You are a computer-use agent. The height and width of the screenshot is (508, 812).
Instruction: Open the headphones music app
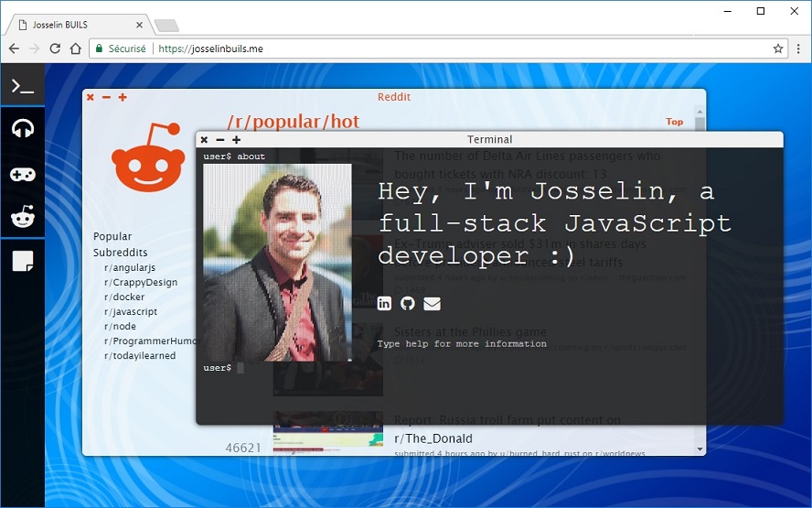click(23, 128)
